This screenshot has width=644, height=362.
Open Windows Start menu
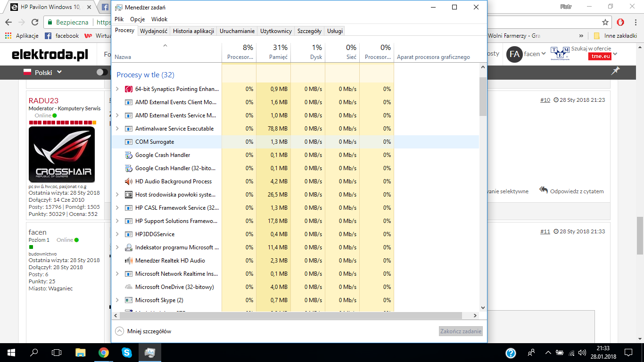(11, 352)
